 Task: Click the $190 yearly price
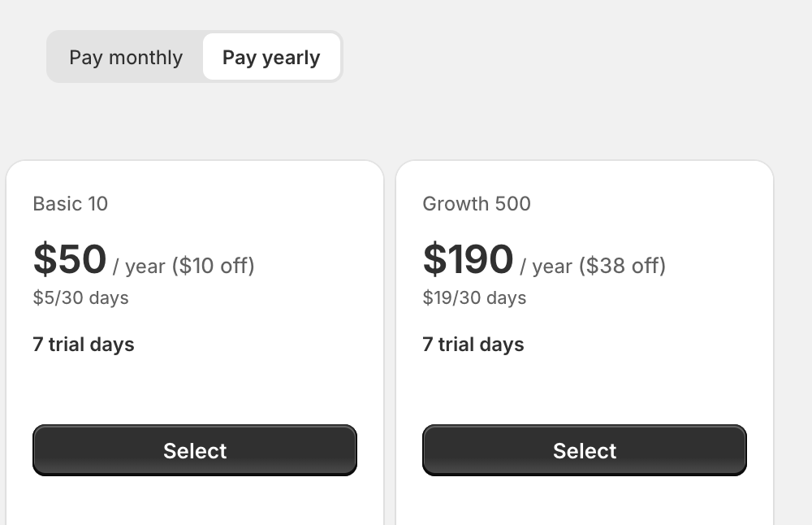pyautogui.click(x=468, y=259)
